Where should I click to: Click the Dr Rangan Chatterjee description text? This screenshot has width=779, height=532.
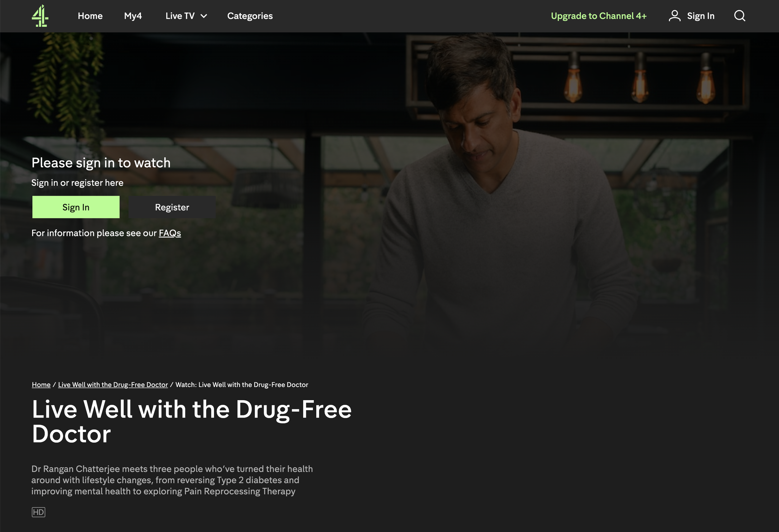point(172,480)
